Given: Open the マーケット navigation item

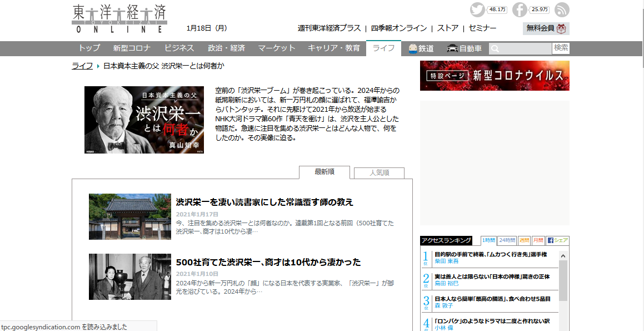Looking at the screenshot, I should click(276, 48).
